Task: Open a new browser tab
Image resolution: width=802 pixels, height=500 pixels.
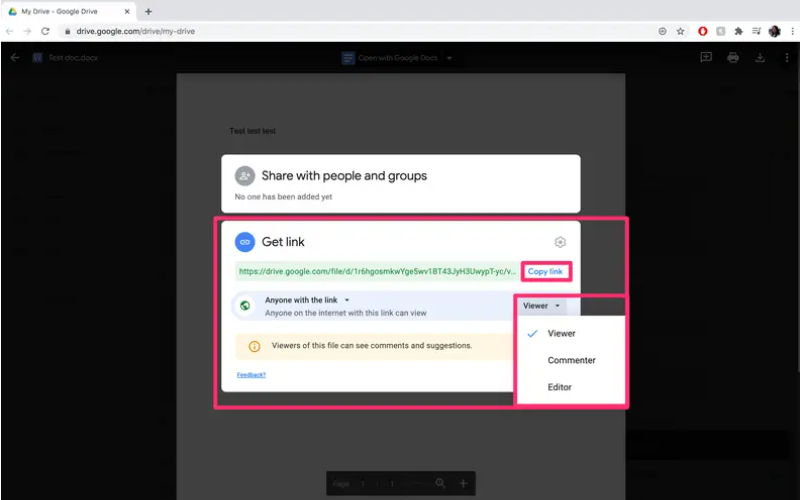Action: coord(148,11)
